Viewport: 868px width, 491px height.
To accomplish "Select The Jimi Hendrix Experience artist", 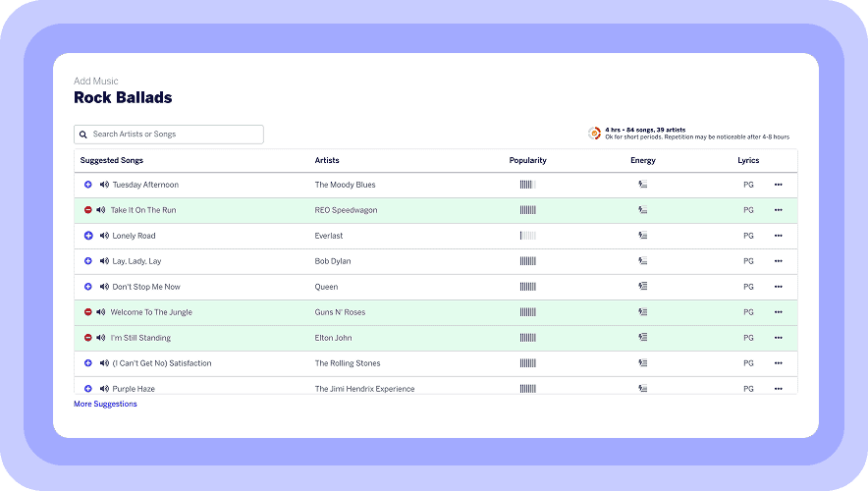I will [364, 389].
